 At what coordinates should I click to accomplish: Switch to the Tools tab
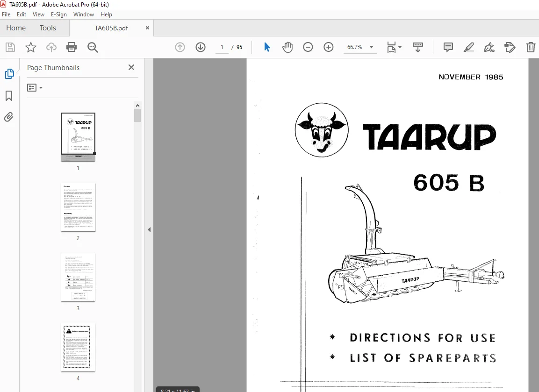coord(48,28)
